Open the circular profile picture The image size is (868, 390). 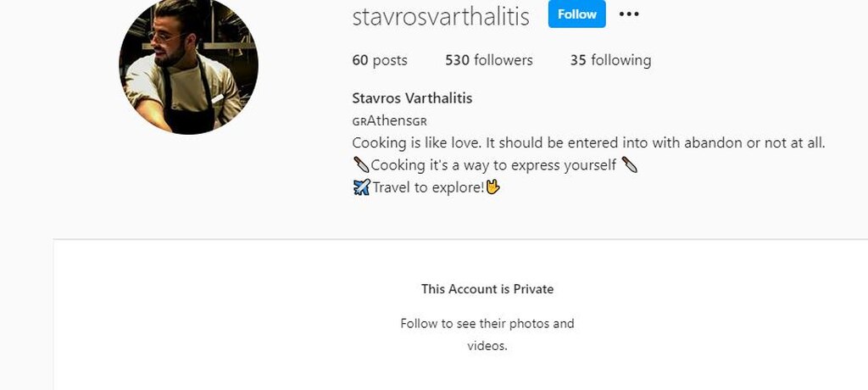188,64
